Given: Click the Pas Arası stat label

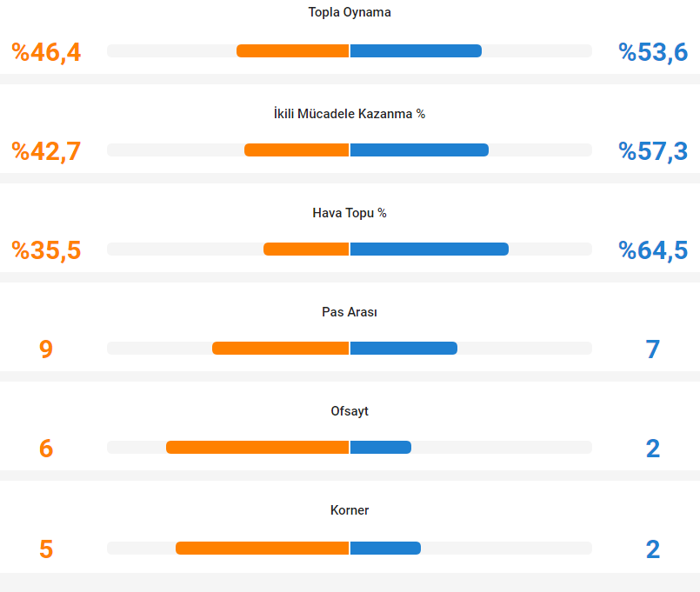Looking at the screenshot, I should 350,312.
